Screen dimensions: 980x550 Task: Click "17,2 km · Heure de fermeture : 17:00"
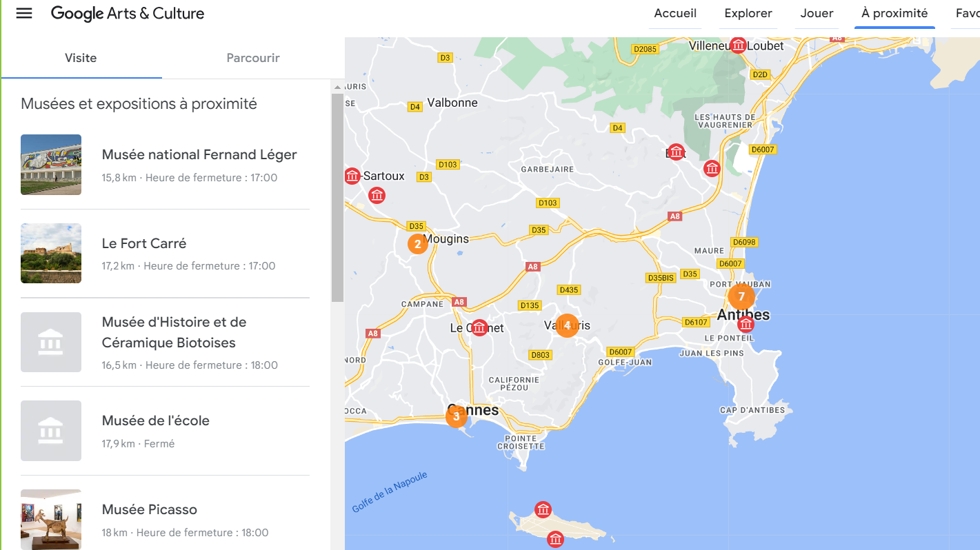189,266
